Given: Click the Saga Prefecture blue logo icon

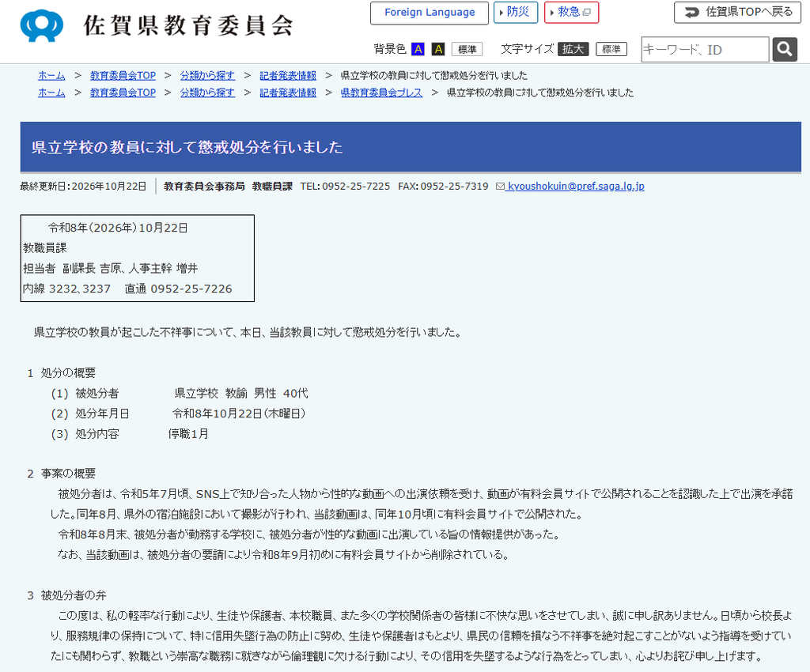Looking at the screenshot, I should coord(42,25).
